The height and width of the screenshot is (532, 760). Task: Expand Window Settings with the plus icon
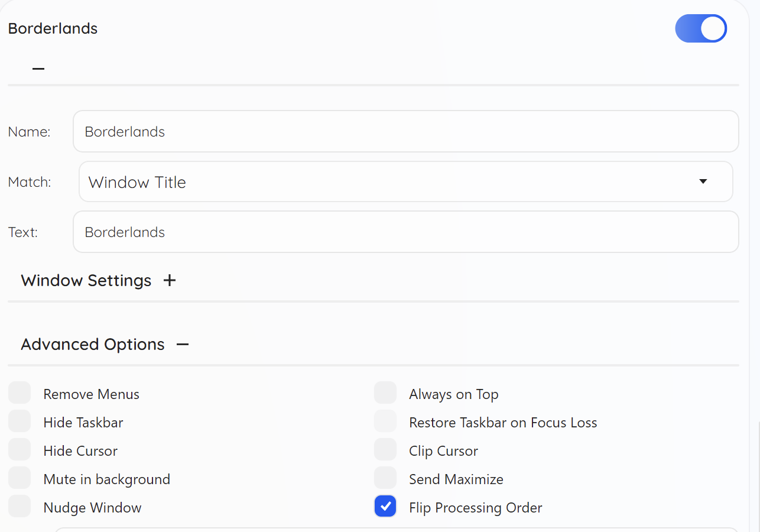(170, 280)
